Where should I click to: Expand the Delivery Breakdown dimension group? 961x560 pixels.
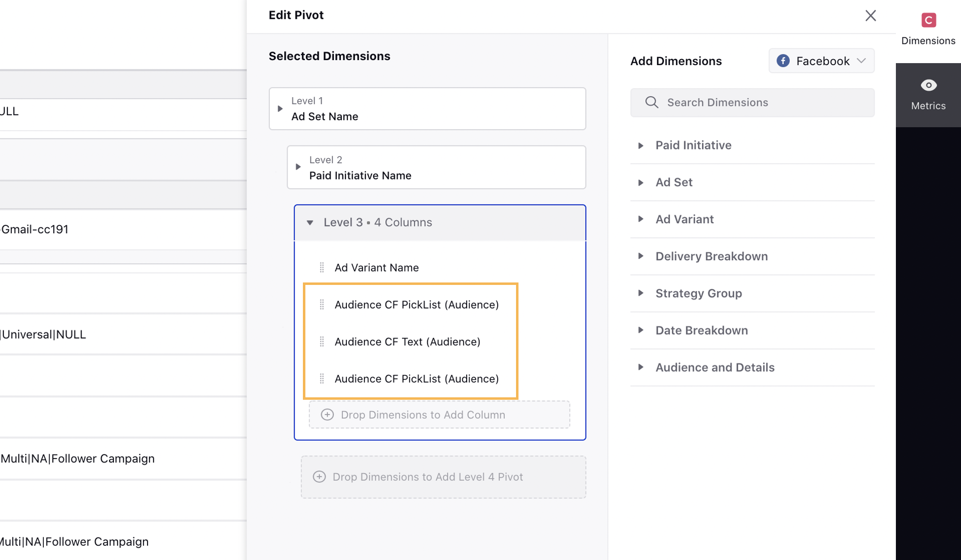tap(643, 256)
